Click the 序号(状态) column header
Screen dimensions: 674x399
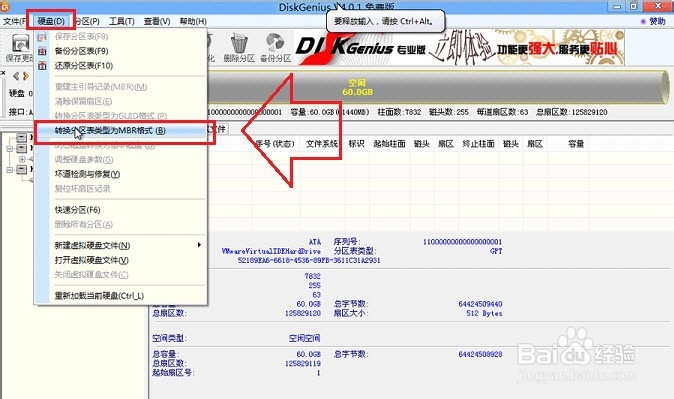tap(275, 144)
